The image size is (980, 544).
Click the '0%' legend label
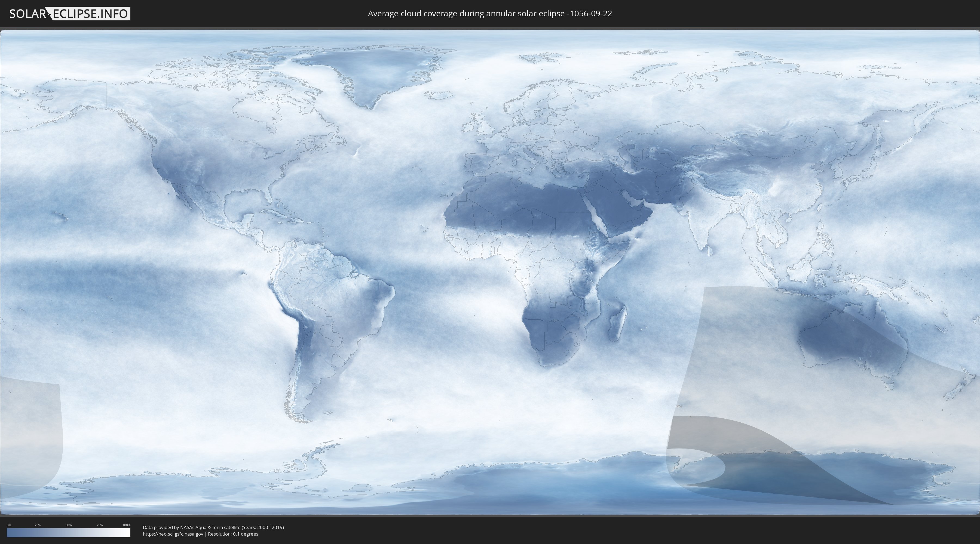9,525
